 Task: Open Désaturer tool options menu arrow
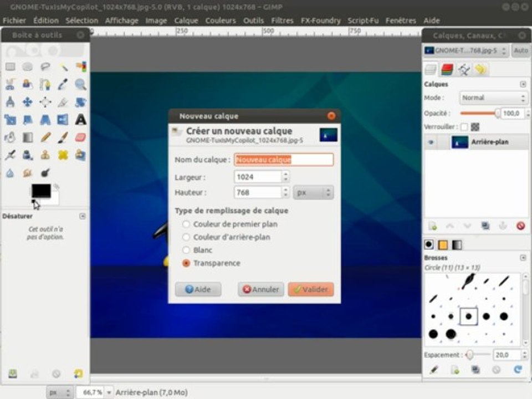pyautogui.click(x=82, y=216)
